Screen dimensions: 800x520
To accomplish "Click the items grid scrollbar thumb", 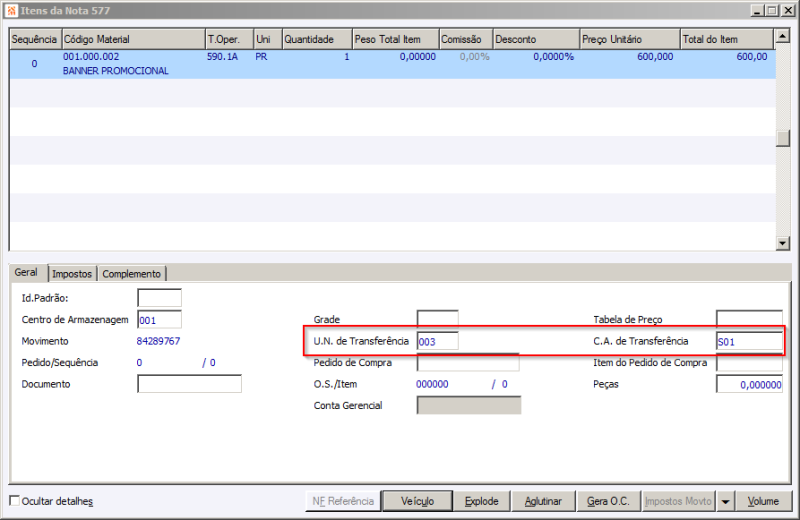I will coord(783,138).
